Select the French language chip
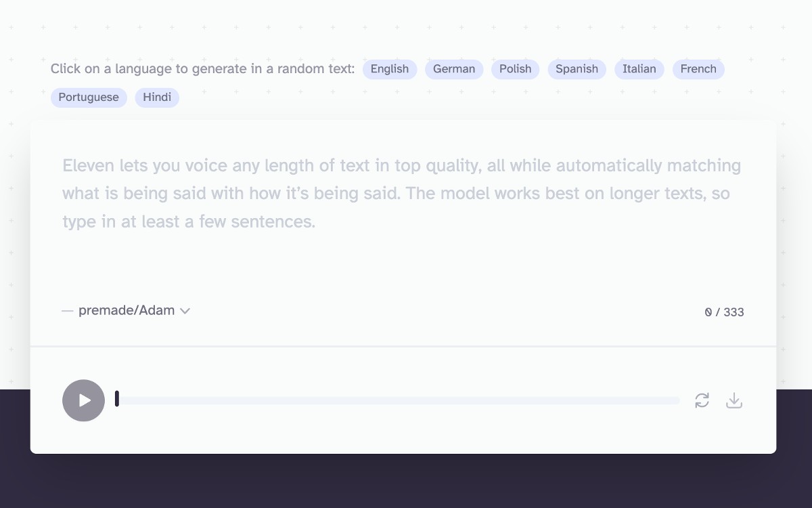The width and height of the screenshot is (812, 508). tap(698, 69)
